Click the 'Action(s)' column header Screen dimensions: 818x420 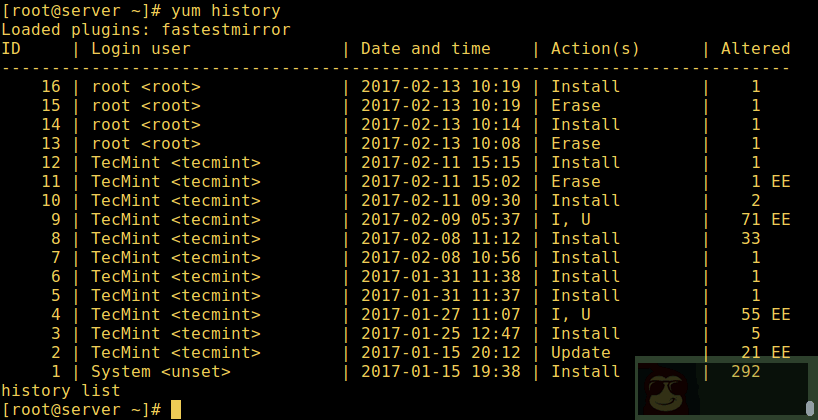(595, 49)
